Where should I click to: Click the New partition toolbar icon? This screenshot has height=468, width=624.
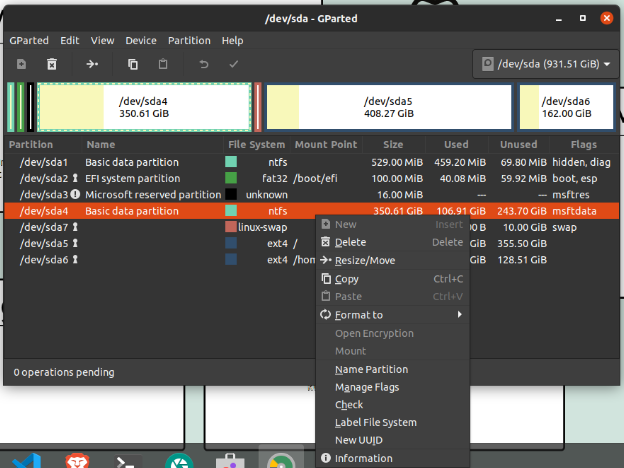click(21, 64)
